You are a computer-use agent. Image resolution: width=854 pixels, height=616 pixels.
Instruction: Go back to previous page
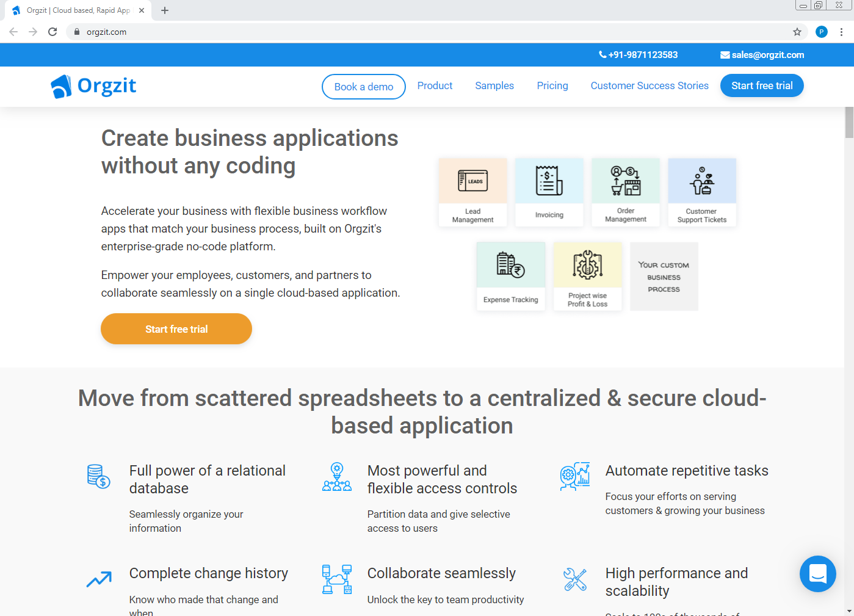(x=13, y=32)
